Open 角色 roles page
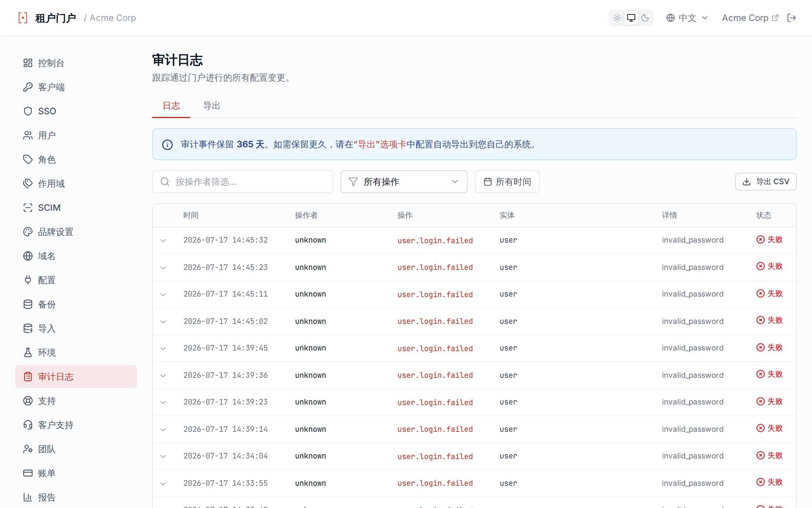The height and width of the screenshot is (508, 812). 76,160
